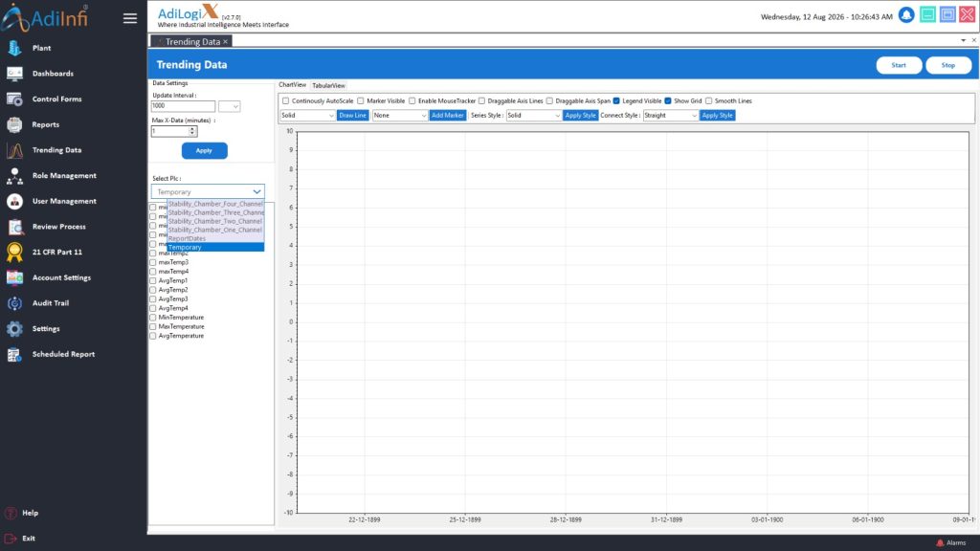Viewport: 980px width, 551px height.
Task: Switch to the TabularView tab
Action: click(329, 85)
